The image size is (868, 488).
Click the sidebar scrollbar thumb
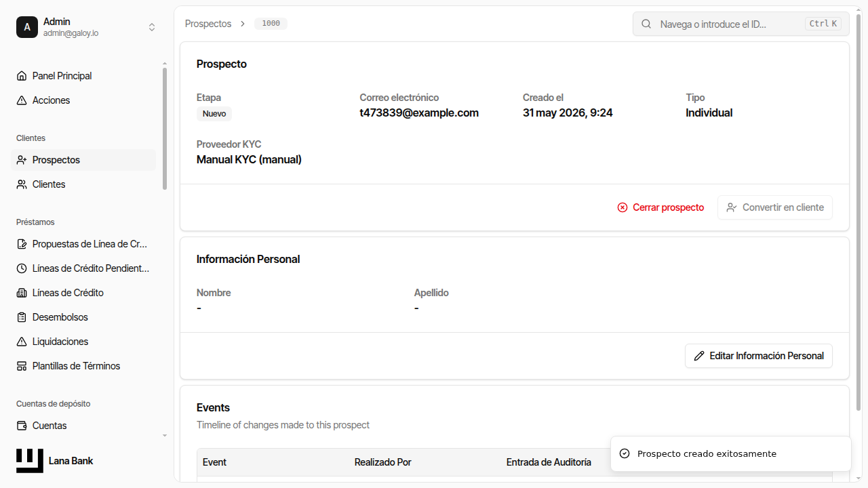pos(165,129)
